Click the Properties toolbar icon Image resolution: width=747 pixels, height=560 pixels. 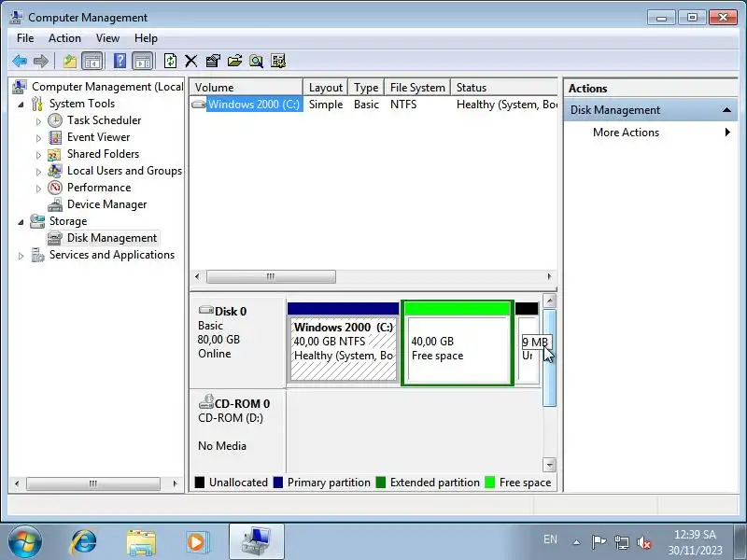click(213, 61)
